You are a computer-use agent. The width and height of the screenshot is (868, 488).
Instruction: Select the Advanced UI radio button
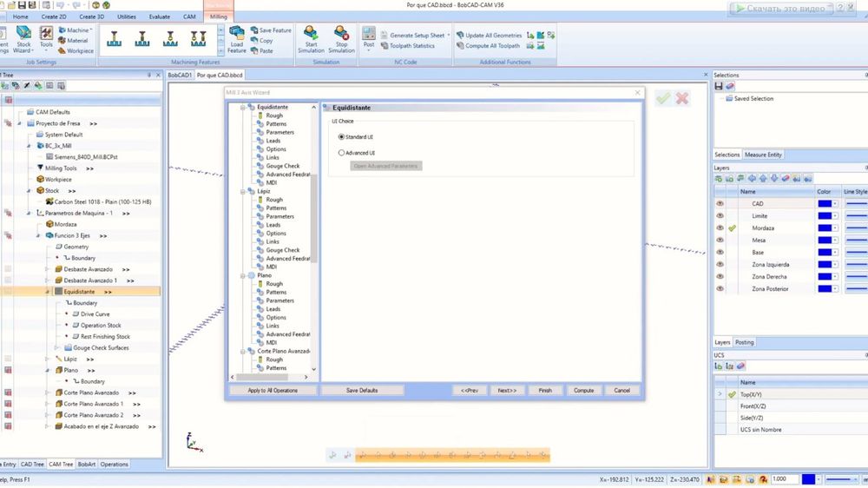341,153
